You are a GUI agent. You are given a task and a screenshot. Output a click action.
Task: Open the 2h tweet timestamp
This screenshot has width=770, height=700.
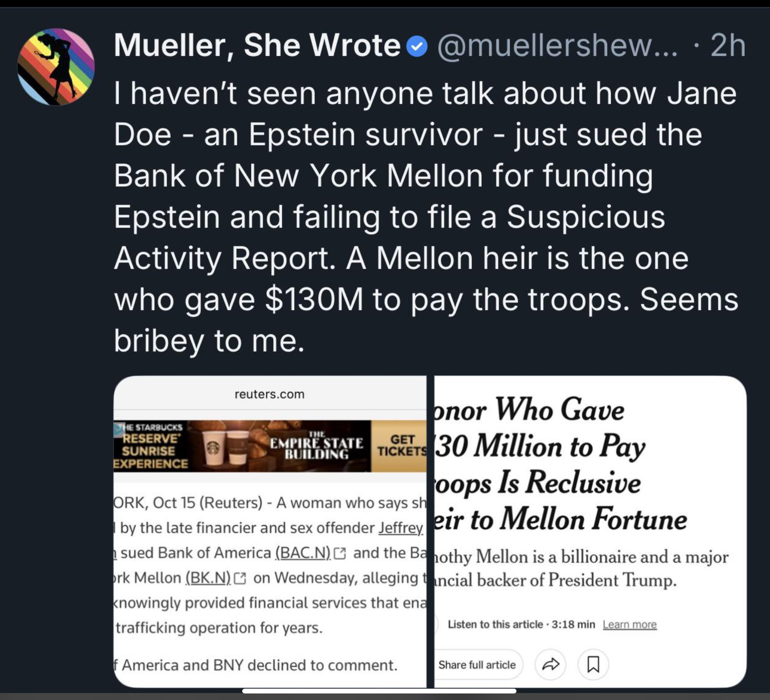[728, 45]
